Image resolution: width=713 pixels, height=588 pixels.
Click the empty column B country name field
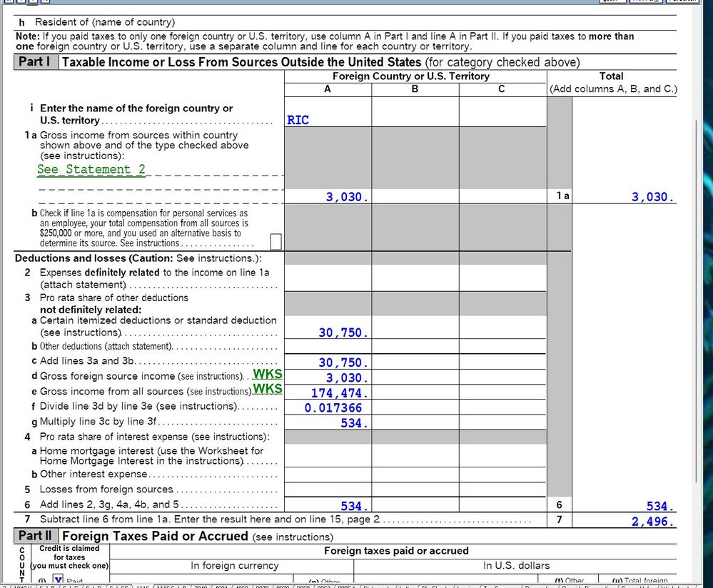tap(415, 113)
